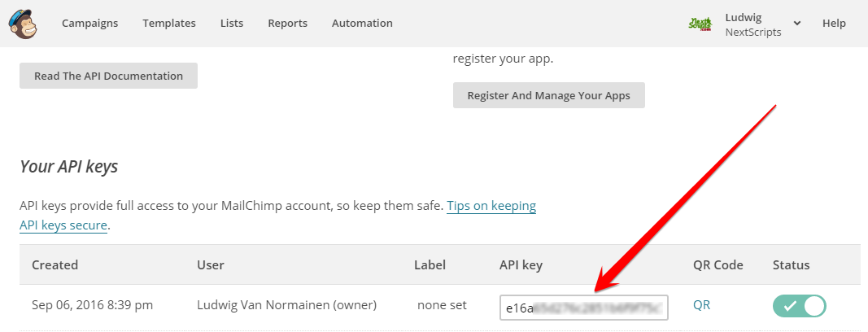Open Tips on keeping API keys secure link
This screenshot has height=332, width=868.
[x=491, y=207]
